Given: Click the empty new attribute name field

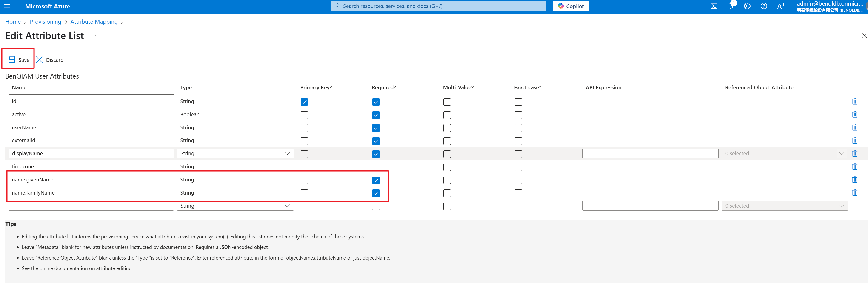Looking at the screenshot, I should (x=91, y=206).
